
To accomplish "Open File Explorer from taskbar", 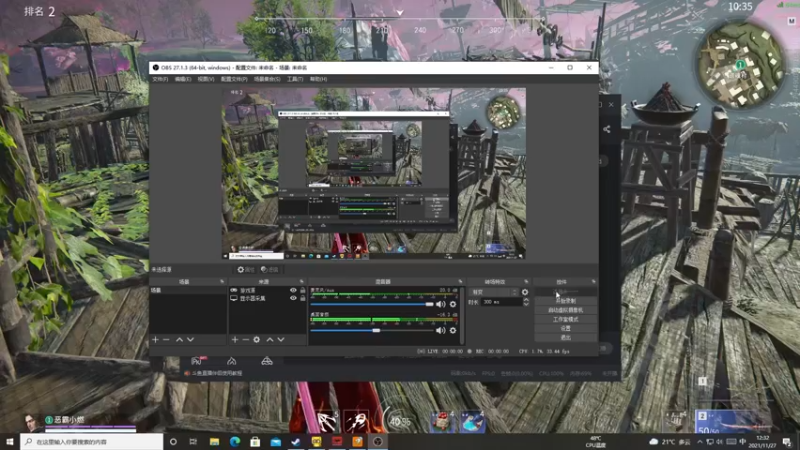I will pos(214,442).
